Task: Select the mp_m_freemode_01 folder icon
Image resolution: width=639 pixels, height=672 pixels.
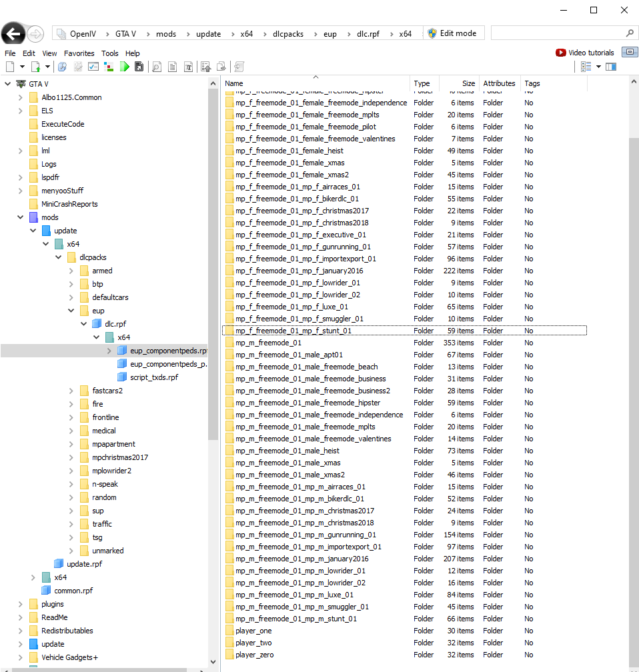Action: (x=229, y=343)
